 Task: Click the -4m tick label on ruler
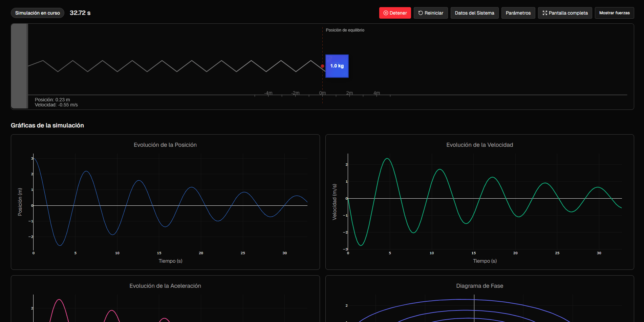point(268,93)
